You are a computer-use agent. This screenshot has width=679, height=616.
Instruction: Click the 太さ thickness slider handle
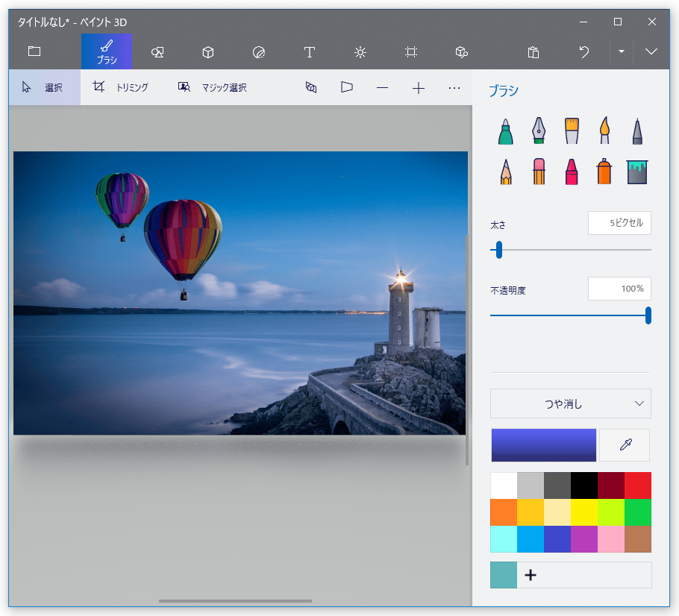coord(499,250)
